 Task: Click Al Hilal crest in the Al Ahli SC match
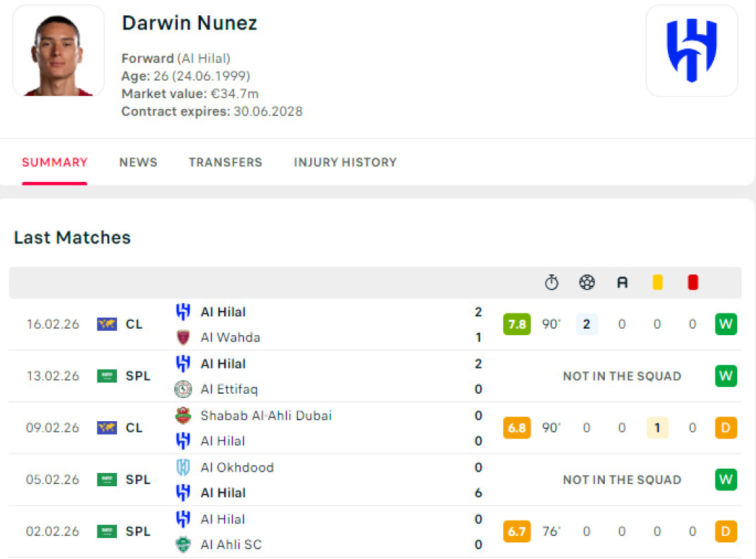(183, 519)
